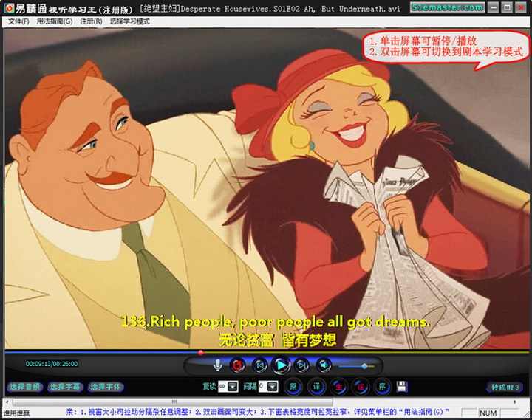The image size is (532, 420).
Task: Click the central play button
Action: 281,365
